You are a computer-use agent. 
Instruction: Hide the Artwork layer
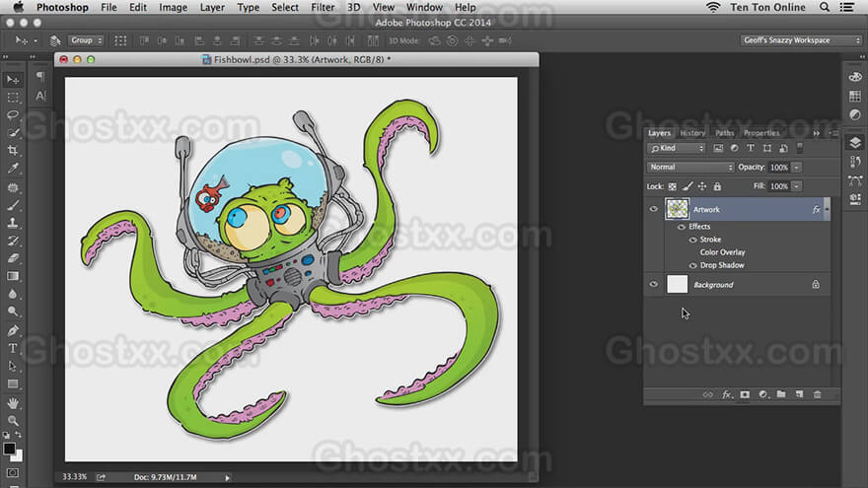(653, 209)
